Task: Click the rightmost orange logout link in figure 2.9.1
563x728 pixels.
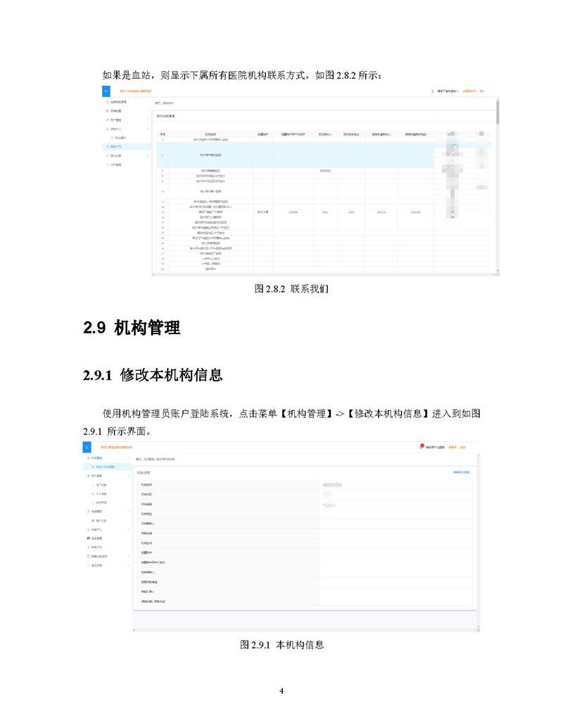Action: pos(464,447)
